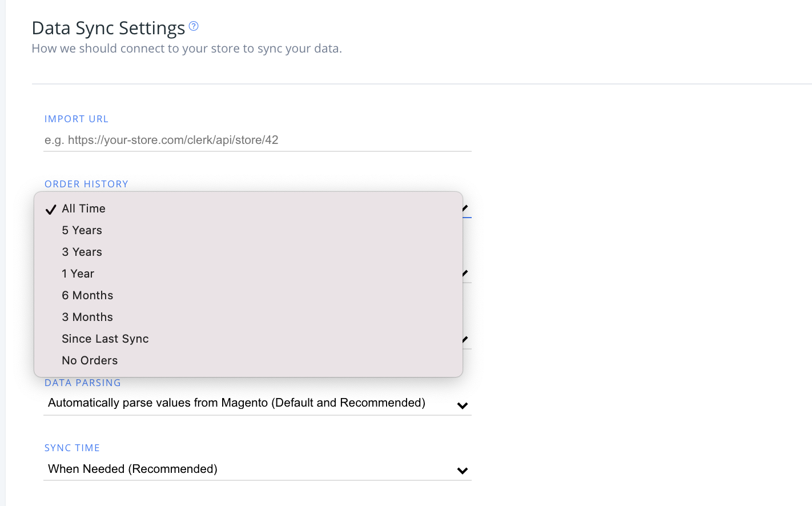812x506 pixels.
Task: Choose No Orders from the list
Action: [x=90, y=361]
